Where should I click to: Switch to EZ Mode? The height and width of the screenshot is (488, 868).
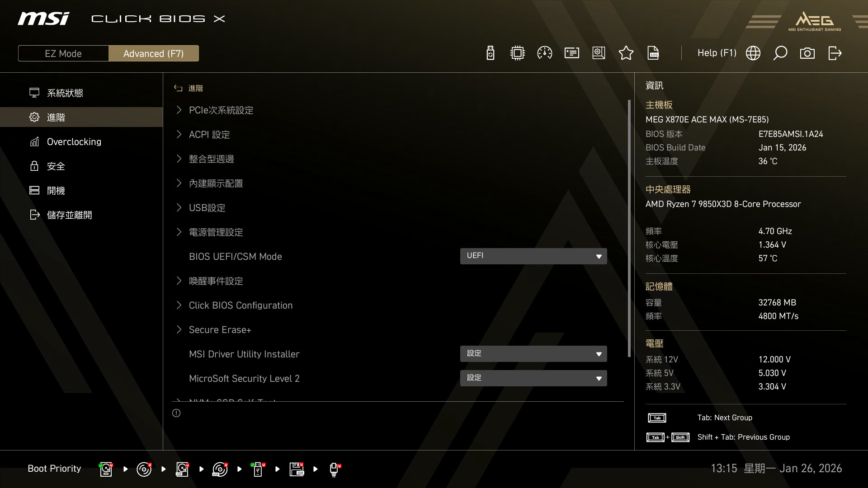point(63,53)
